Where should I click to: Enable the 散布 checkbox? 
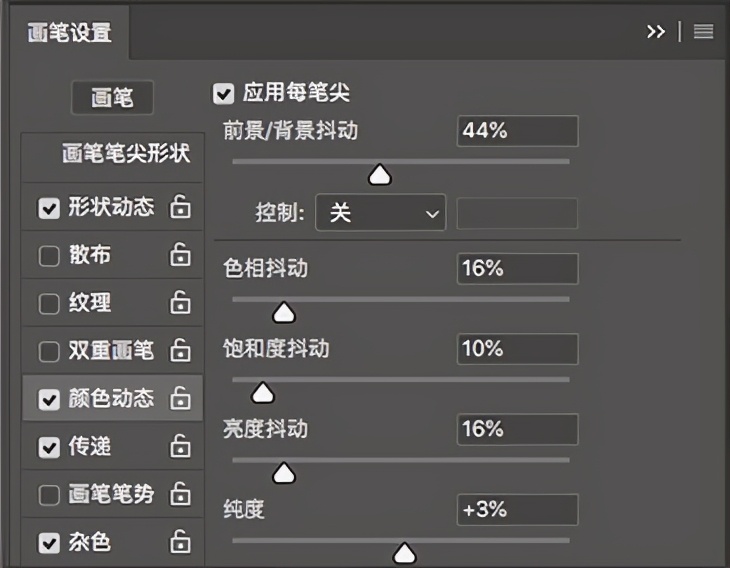coord(49,256)
